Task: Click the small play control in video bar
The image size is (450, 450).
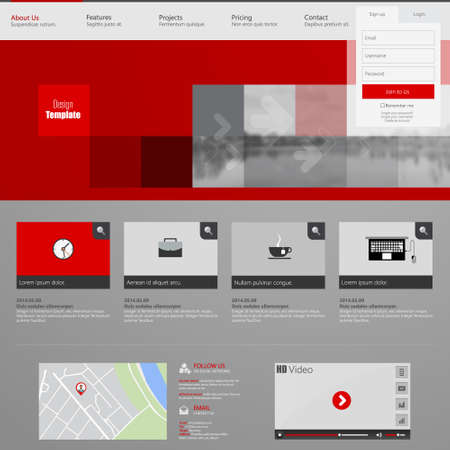Action: 280,435
